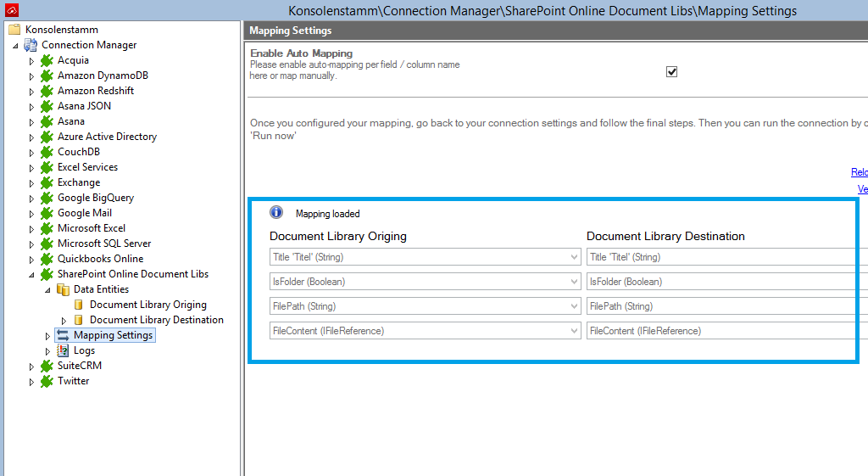
Task: Click the Connection Manager node icon
Action: (x=31, y=45)
